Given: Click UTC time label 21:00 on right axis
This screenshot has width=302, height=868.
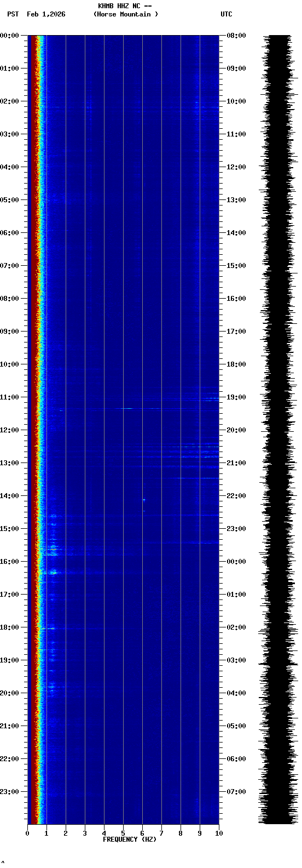Looking at the screenshot, I should (x=236, y=463).
